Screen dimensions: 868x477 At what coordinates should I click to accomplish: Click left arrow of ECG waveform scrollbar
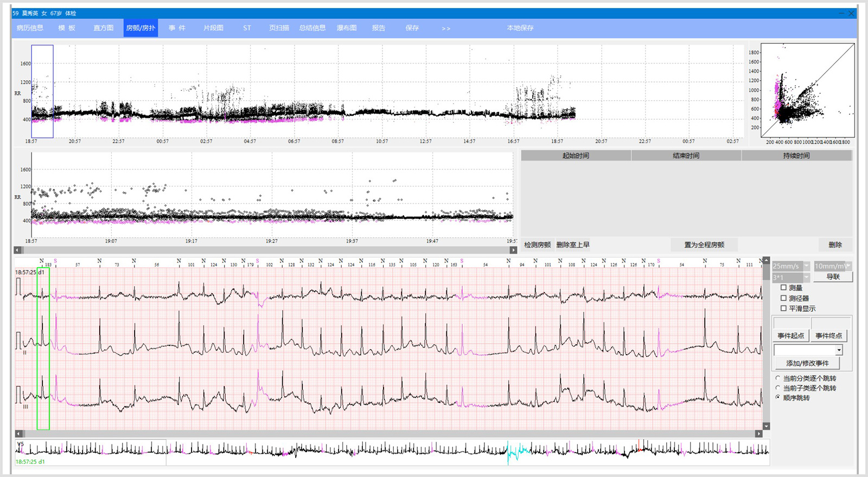[x=19, y=434]
